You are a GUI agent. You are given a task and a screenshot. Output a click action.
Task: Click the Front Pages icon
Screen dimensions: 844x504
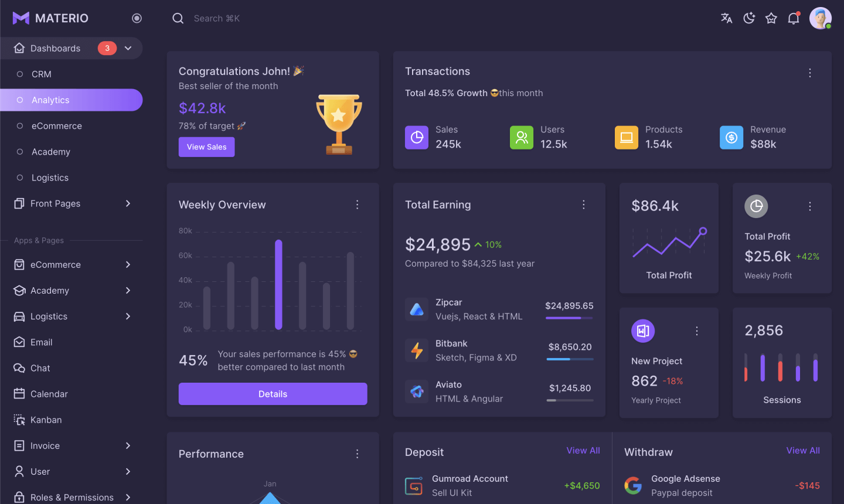19,203
